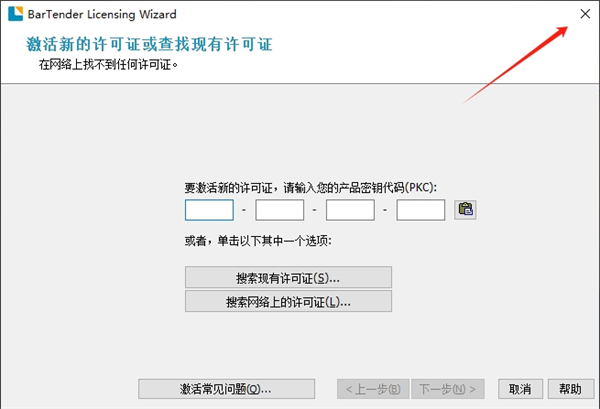600x409 pixels.
Task: Open 激活常见问题(Q)... help
Action: tap(227, 389)
